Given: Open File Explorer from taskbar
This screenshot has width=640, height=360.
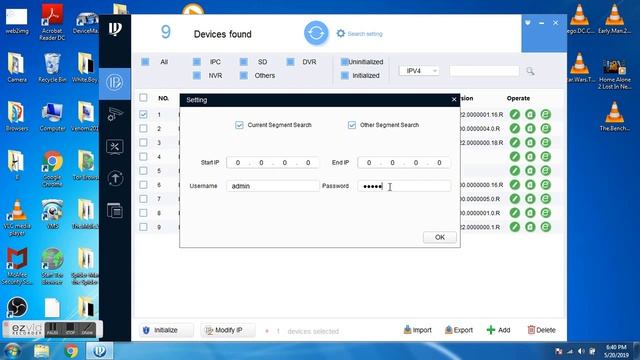Looking at the screenshot, I should (41, 351).
